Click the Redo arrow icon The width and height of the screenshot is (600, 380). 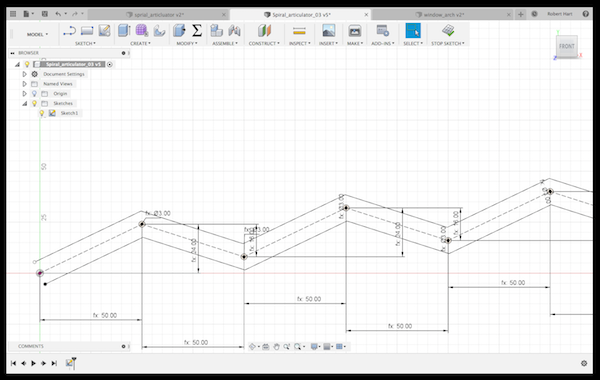75,14
